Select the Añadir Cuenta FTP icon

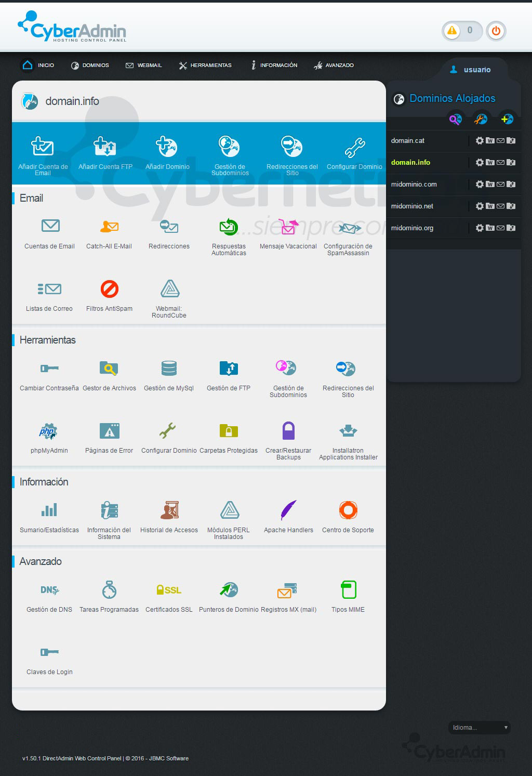[x=105, y=148]
